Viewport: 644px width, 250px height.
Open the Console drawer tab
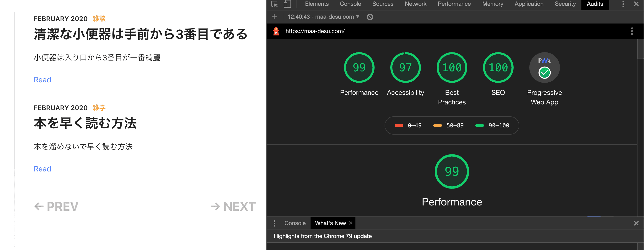click(295, 223)
